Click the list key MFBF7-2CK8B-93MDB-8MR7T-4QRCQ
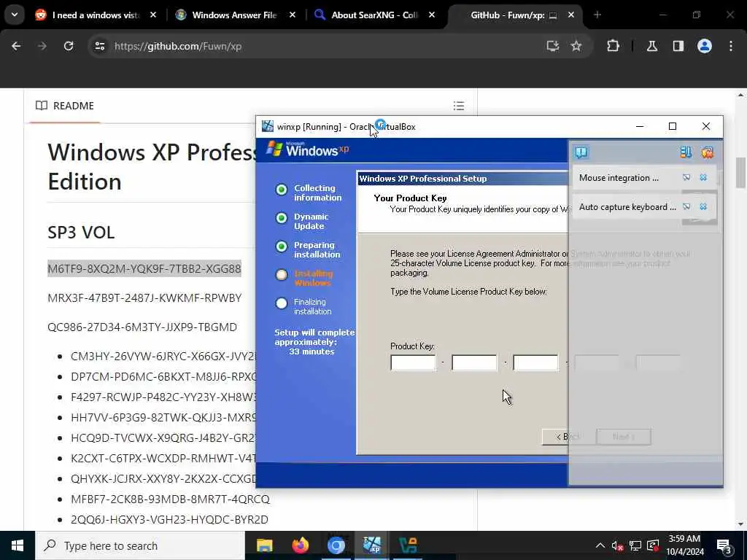The width and height of the screenshot is (747, 560). (x=170, y=499)
